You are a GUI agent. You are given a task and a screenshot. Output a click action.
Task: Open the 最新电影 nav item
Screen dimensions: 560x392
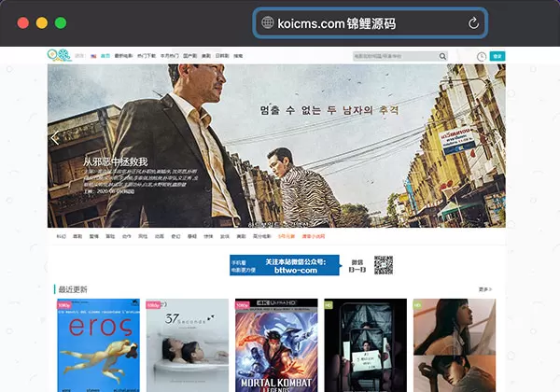click(123, 56)
